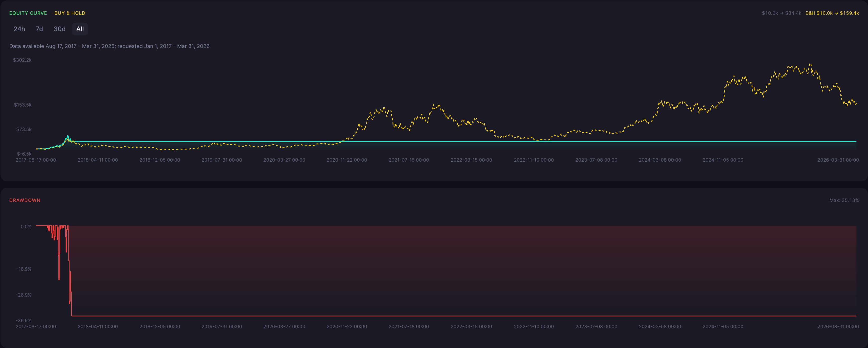The height and width of the screenshot is (348, 868).
Task: Click equity chart date 2022-11-10 00:00
Action: pos(534,160)
